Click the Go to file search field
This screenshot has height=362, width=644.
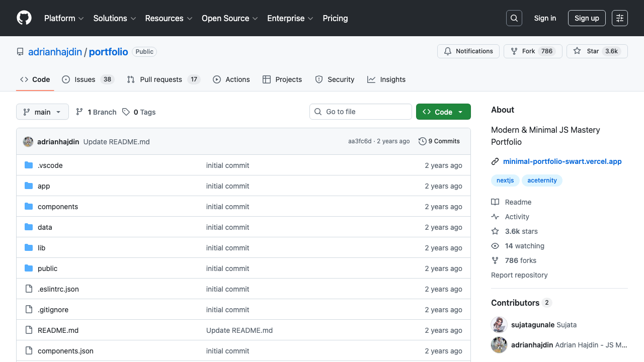pyautogui.click(x=361, y=112)
